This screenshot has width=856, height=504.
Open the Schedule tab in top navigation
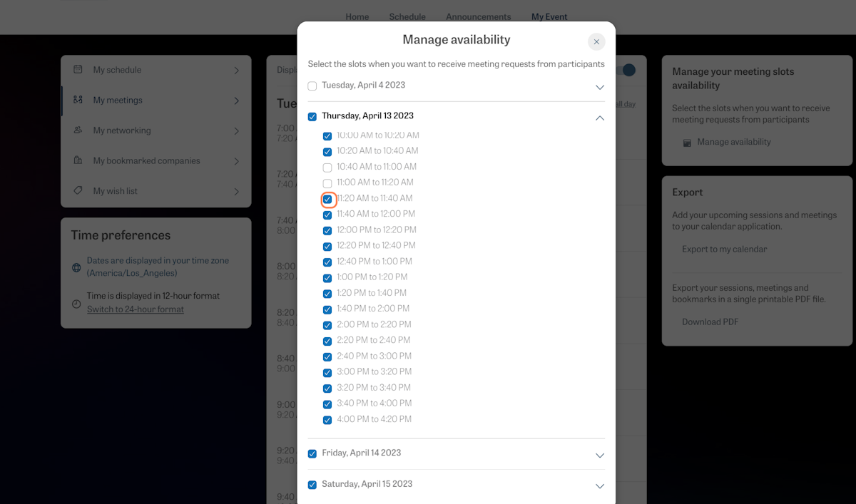(407, 17)
